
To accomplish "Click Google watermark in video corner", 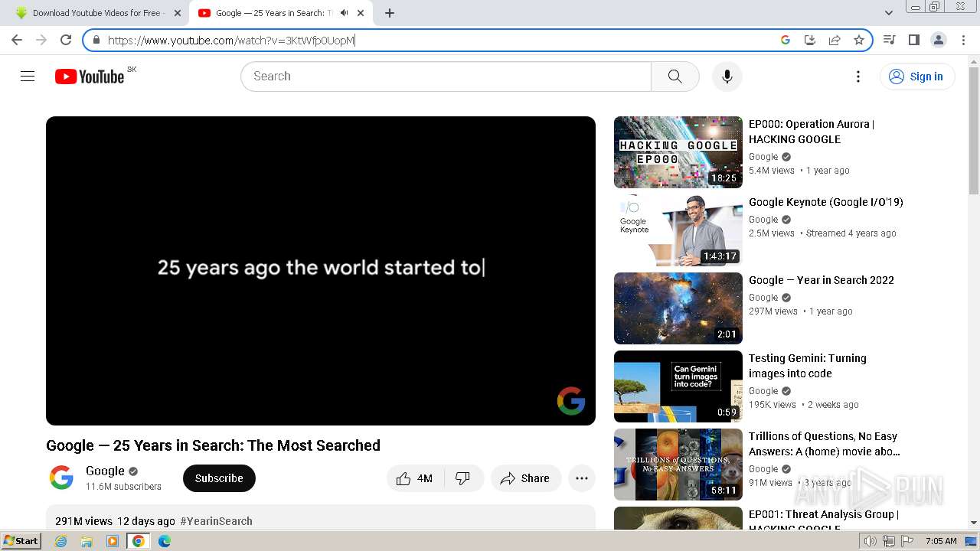I will click(x=571, y=401).
